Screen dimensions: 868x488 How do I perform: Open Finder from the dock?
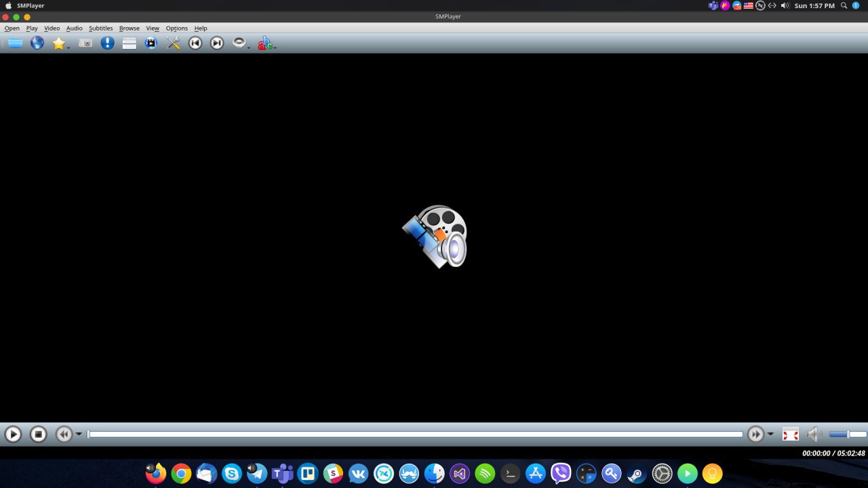click(x=434, y=473)
